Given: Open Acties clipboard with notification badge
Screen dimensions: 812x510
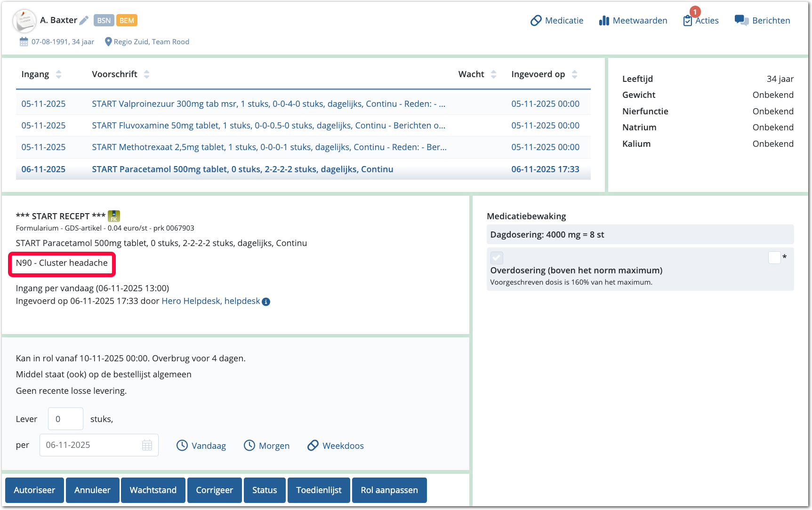Looking at the screenshot, I should tap(688, 21).
